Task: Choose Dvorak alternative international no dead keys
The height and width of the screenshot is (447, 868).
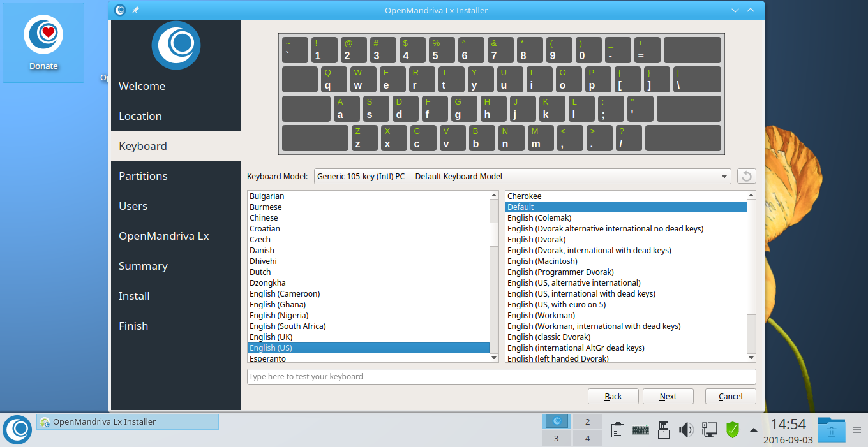Action: pos(625,228)
